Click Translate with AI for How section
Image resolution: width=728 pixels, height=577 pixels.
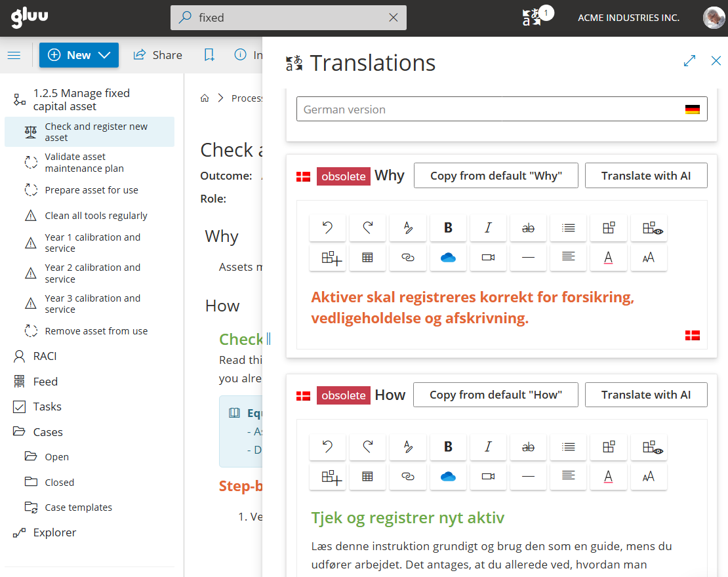pos(646,395)
